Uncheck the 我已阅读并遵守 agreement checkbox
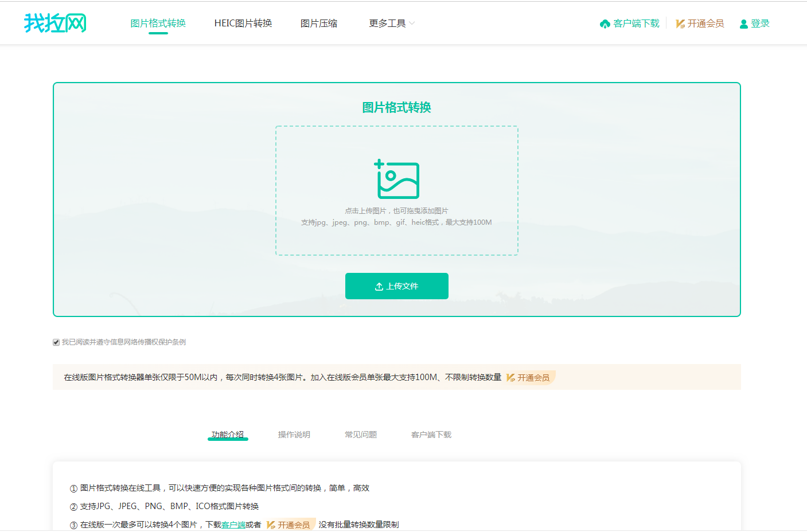The height and width of the screenshot is (532, 807). [56, 342]
